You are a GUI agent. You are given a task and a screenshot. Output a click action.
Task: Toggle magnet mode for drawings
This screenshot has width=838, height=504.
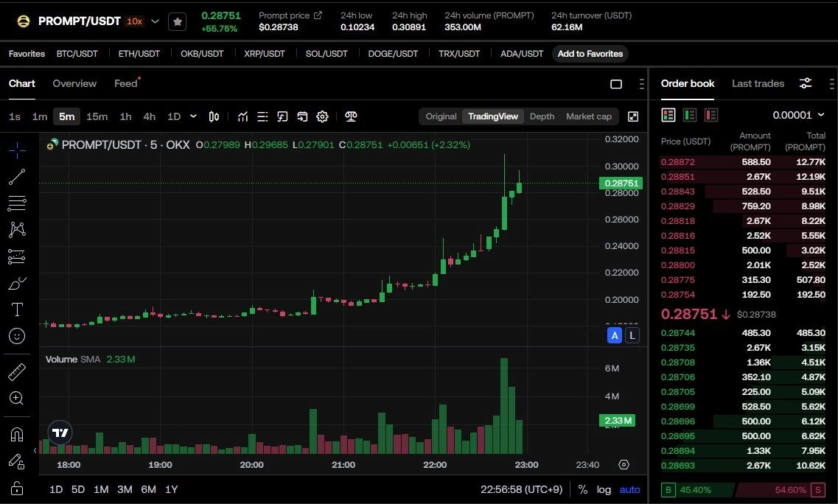point(17,435)
